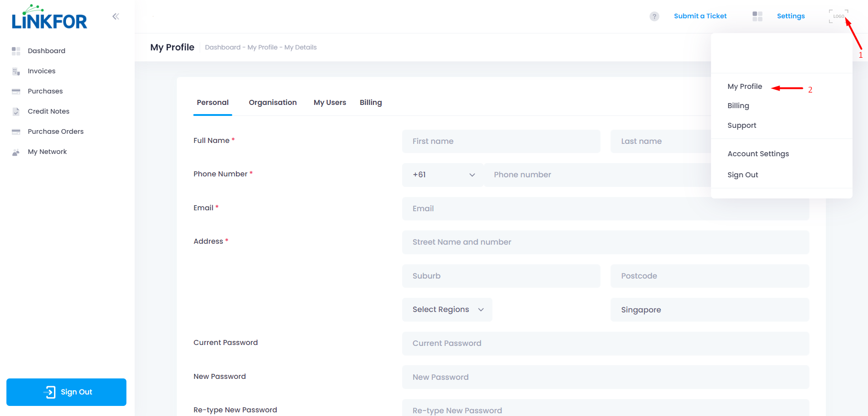Click the Singapore country field

tap(710, 310)
